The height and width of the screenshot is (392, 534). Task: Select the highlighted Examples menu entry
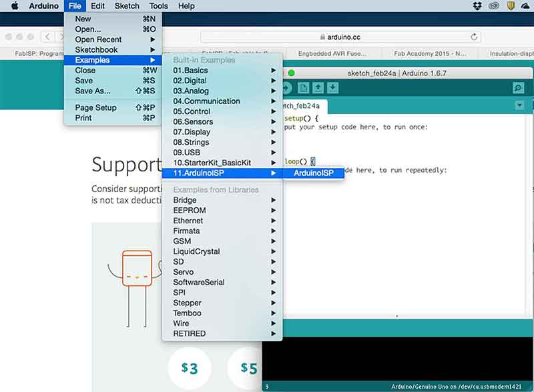pos(113,60)
